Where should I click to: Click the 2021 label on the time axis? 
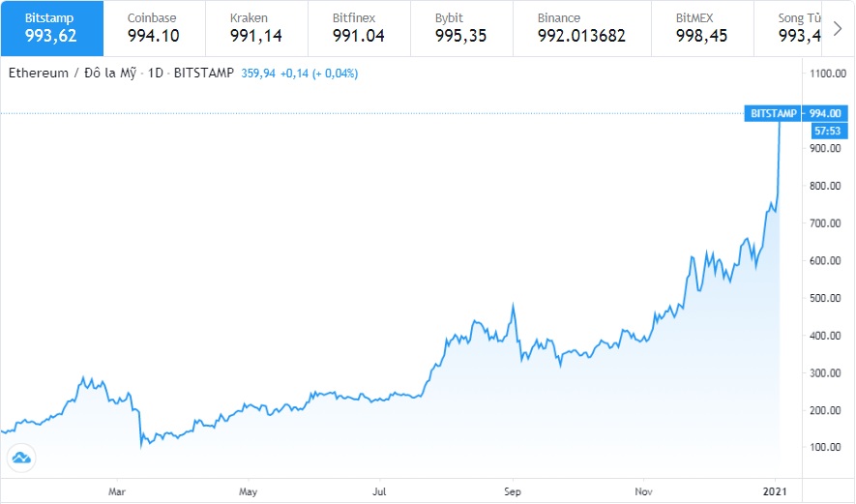click(x=775, y=491)
